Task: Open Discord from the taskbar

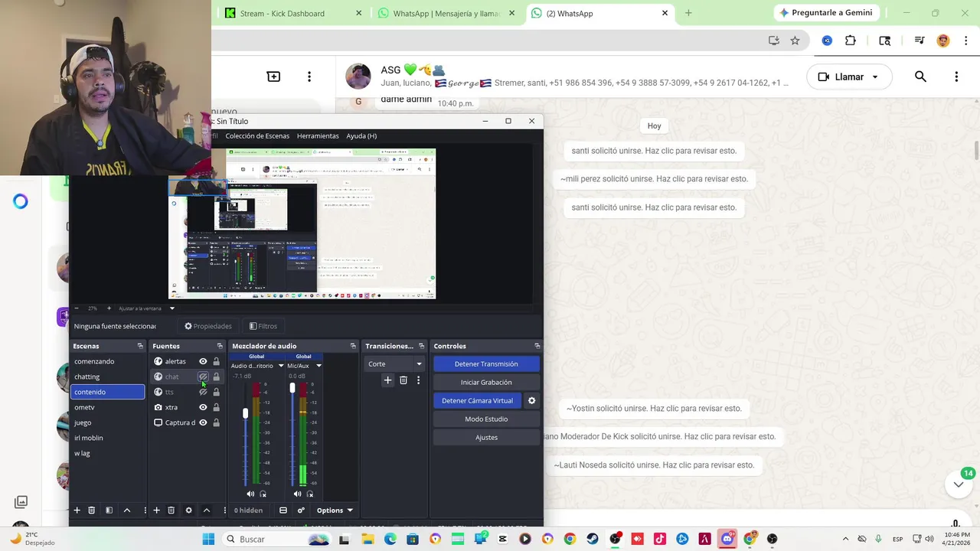Action: point(727,539)
